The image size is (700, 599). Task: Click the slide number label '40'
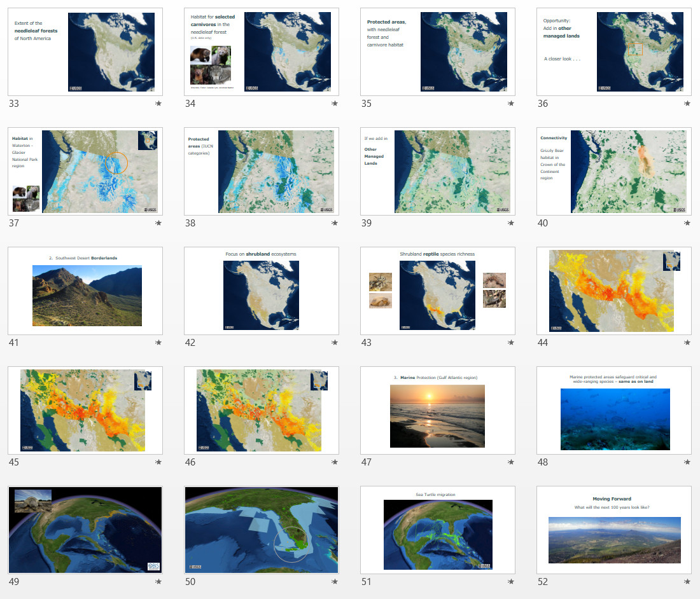pyautogui.click(x=543, y=223)
